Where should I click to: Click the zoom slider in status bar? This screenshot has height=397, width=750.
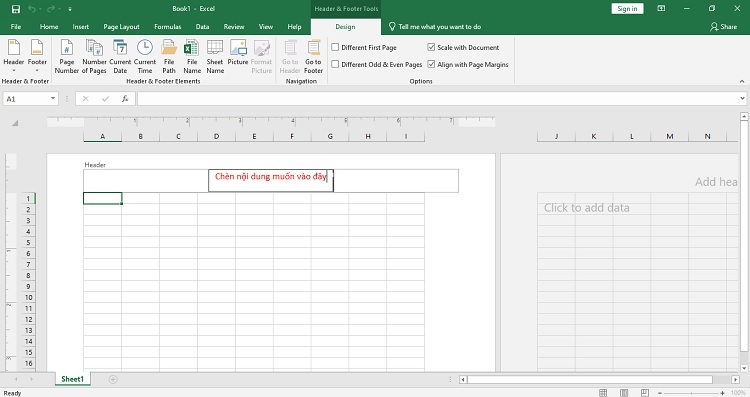691,393
